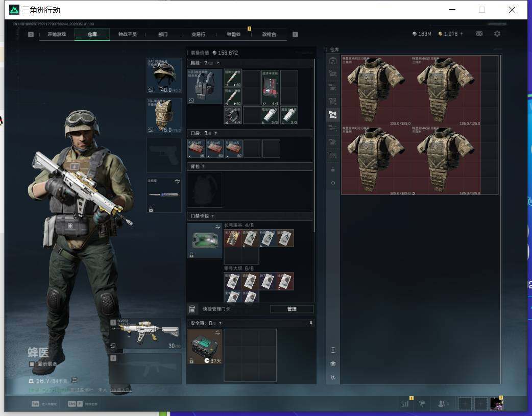
Task: Open leaderboard stats icon in bottom bar
Action: click(x=405, y=404)
